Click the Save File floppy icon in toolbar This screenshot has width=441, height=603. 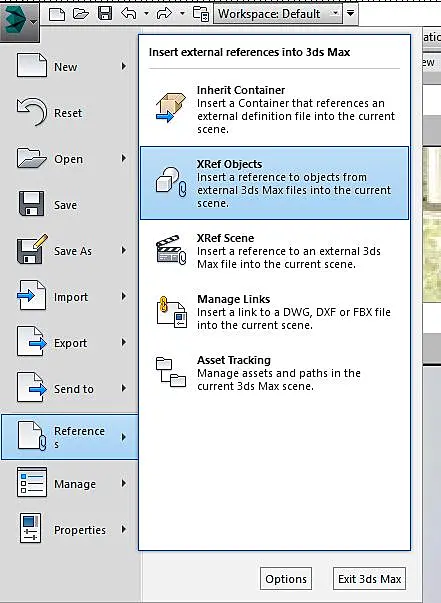(x=105, y=14)
